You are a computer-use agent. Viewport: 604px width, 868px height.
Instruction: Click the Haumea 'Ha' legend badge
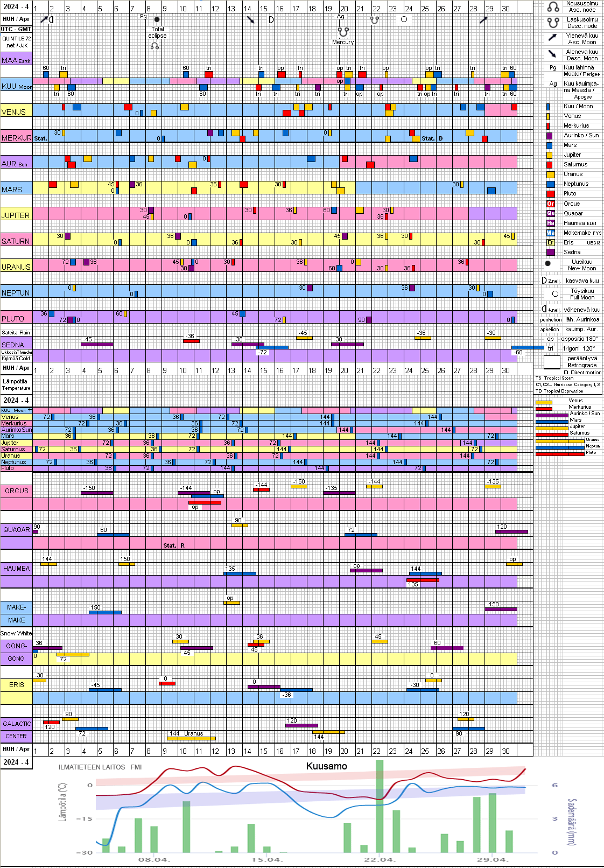551,223
